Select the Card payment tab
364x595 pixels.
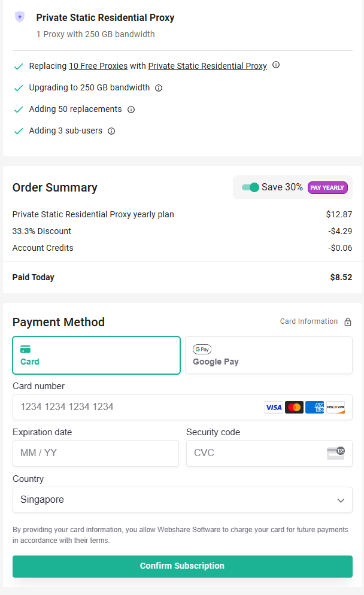(x=96, y=356)
